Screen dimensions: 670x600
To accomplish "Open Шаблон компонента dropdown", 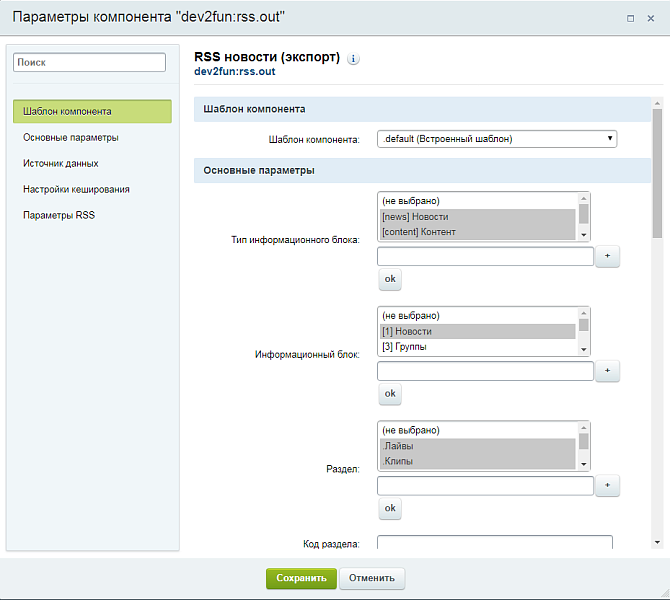I will point(497,139).
